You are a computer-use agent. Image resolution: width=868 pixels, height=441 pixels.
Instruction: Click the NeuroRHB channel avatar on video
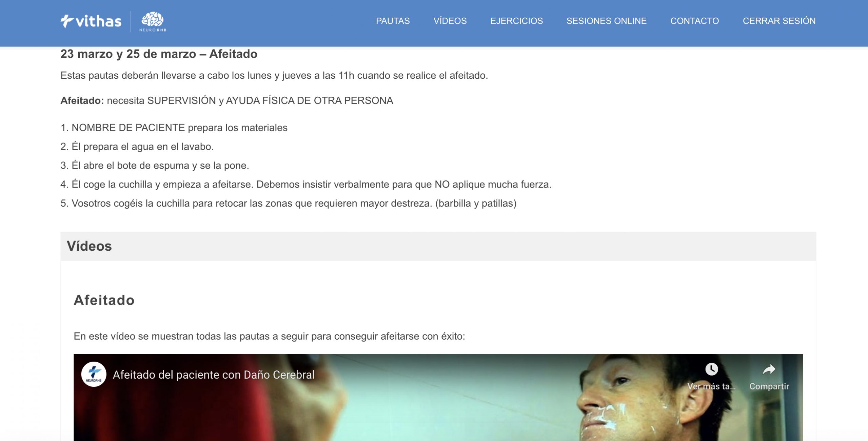point(94,374)
